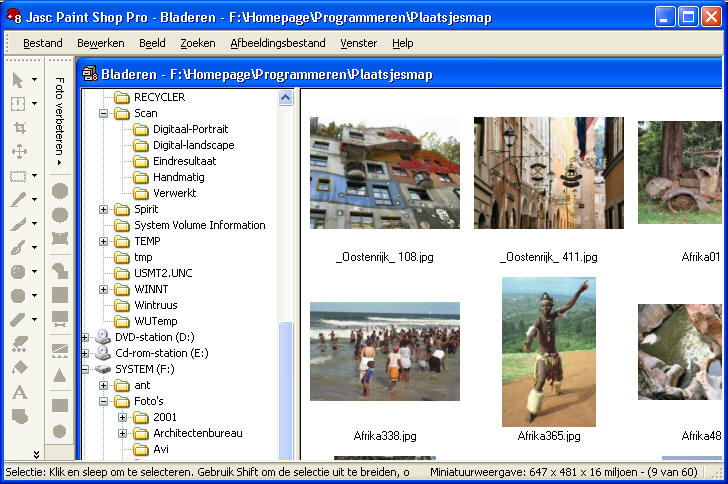Open dropdown arrow beside the arrow pointer tool
Image resolution: width=728 pixels, height=484 pixels.
point(35,80)
